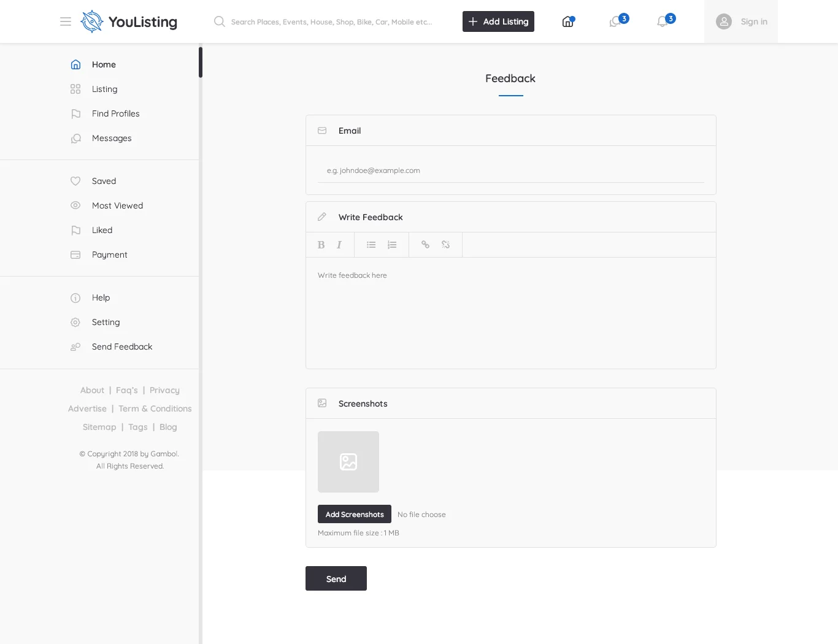The image size is (838, 644).
Task: Open the chat messages icon in header
Action: (x=615, y=22)
